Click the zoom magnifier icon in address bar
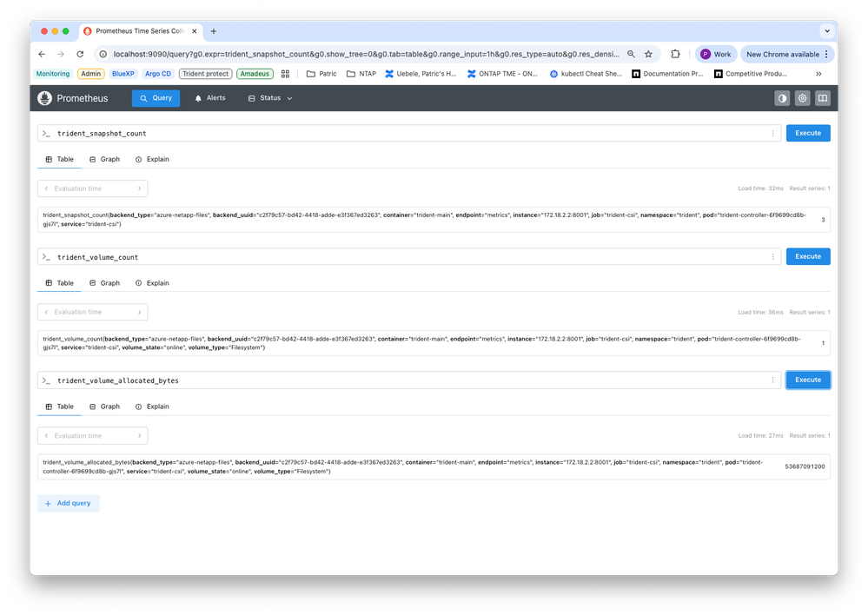This screenshot has width=868, height=615. (631, 54)
